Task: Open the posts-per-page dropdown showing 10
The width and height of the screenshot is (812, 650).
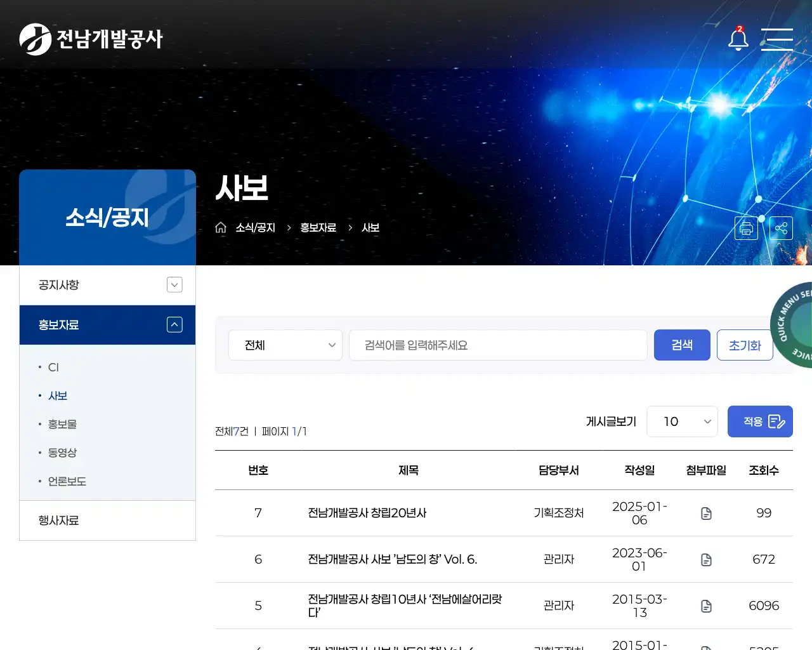Action: [x=682, y=421]
